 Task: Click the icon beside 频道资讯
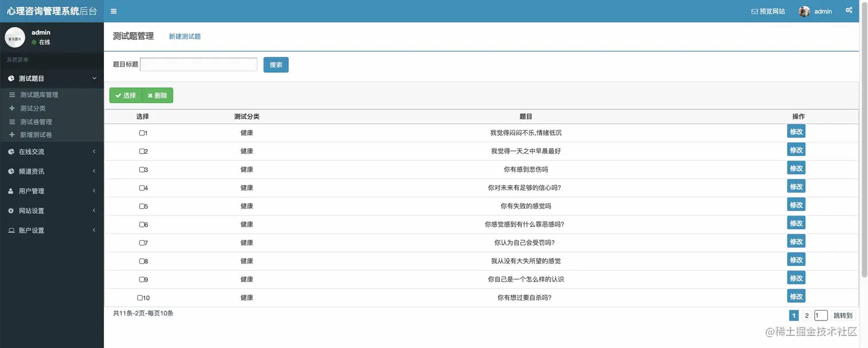pos(11,171)
